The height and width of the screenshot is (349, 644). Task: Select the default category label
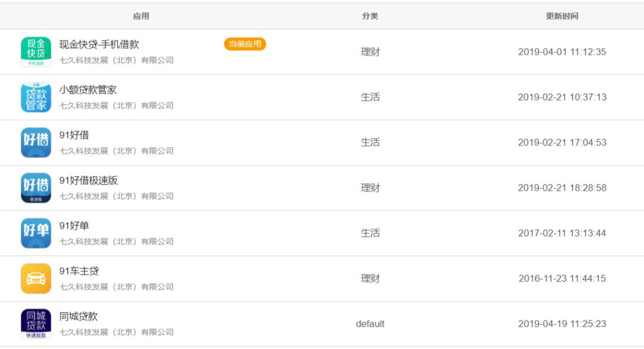coord(370,323)
